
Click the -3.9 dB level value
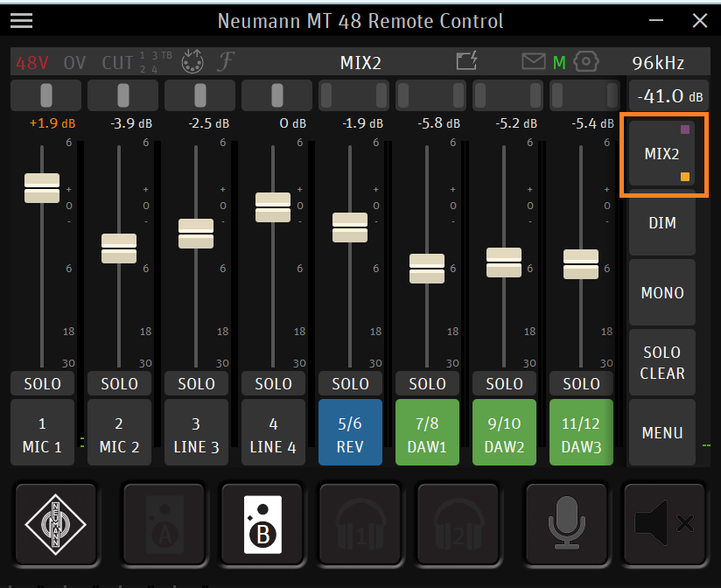(131, 123)
